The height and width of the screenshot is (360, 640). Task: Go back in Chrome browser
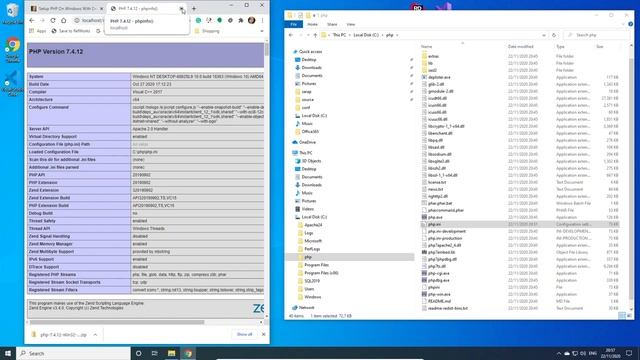coord(32,20)
